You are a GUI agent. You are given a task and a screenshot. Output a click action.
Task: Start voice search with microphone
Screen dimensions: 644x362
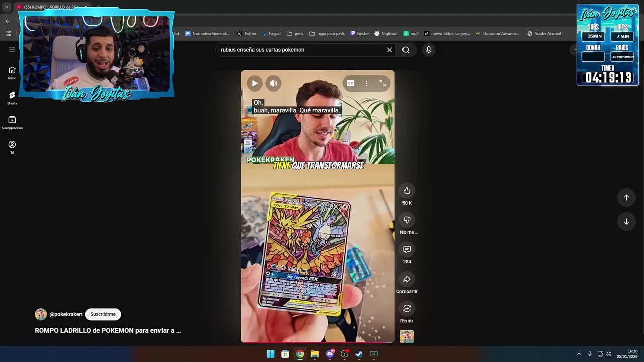point(428,50)
